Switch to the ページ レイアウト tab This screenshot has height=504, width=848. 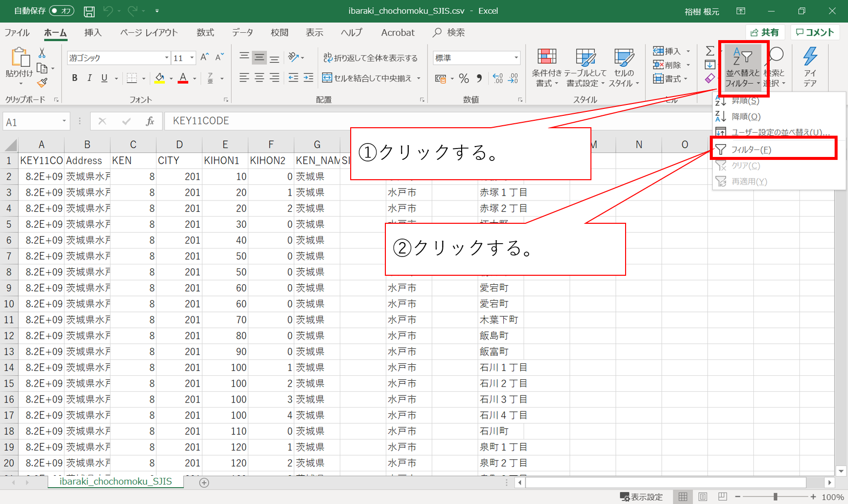click(x=149, y=33)
